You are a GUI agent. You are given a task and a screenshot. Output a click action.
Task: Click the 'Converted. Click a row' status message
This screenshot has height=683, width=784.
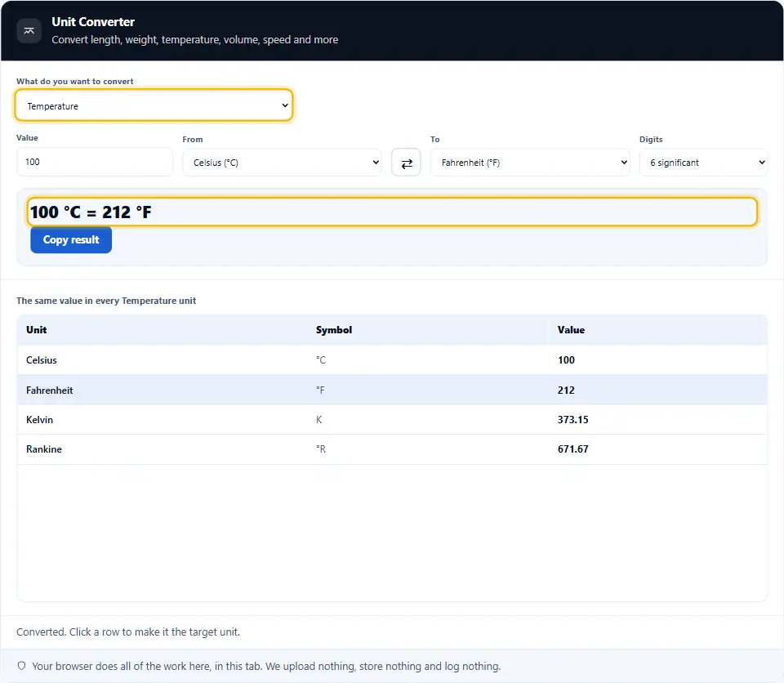128,632
